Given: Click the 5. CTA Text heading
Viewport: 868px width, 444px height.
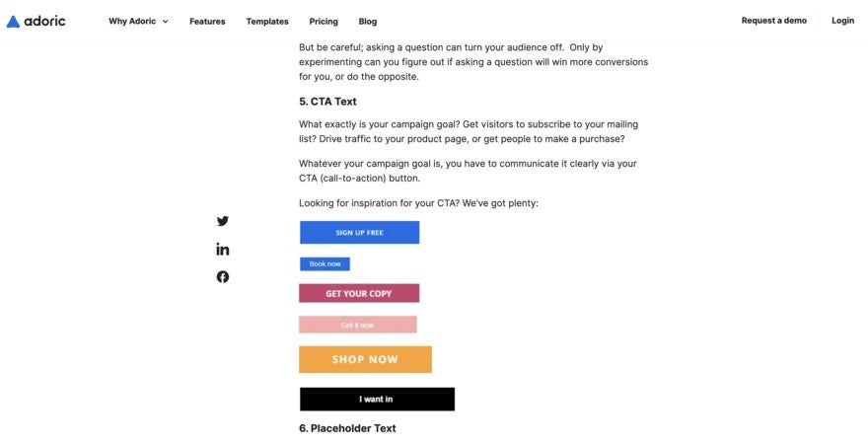Looking at the screenshot, I should pos(327,102).
